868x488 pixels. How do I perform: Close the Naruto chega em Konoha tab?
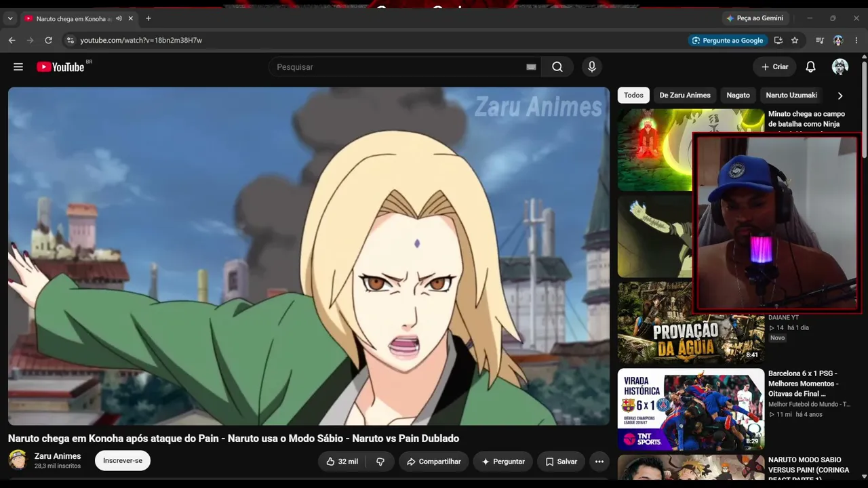click(131, 18)
